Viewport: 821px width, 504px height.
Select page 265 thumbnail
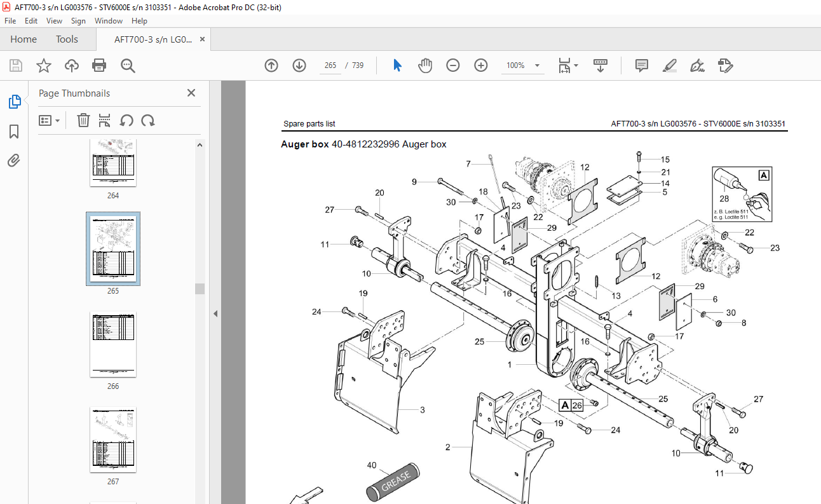pos(113,249)
